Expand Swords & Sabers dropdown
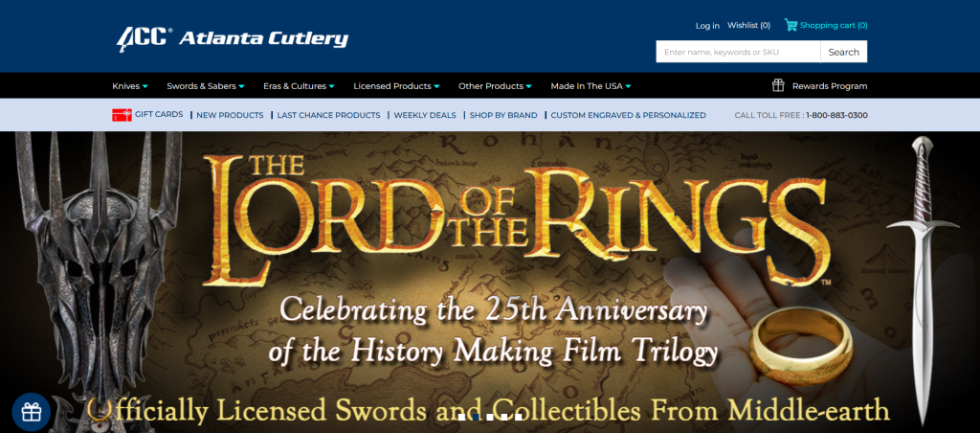The height and width of the screenshot is (433, 980). pos(206,86)
